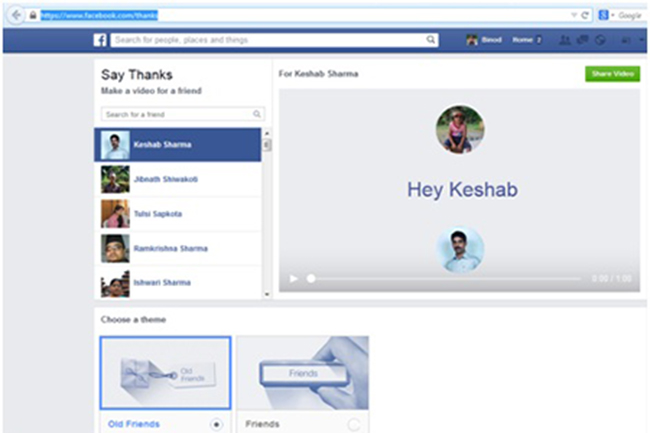Click the Facebook logo icon
The width and height of the screenshot is (650, 433).
point(100,40)
